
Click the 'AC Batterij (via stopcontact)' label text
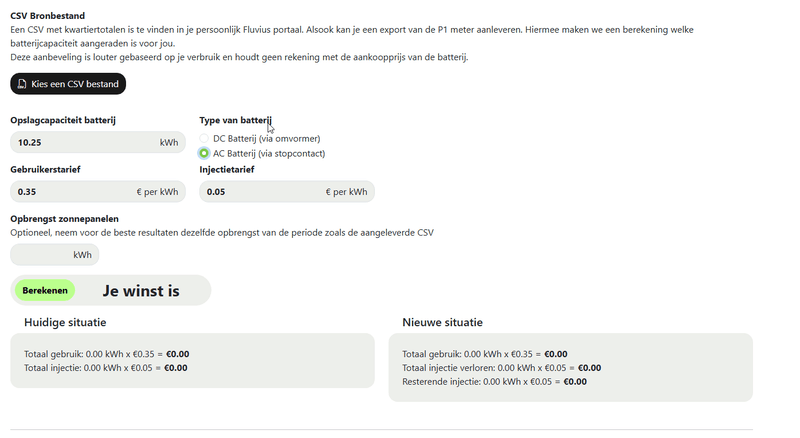[x=269, y=154]
